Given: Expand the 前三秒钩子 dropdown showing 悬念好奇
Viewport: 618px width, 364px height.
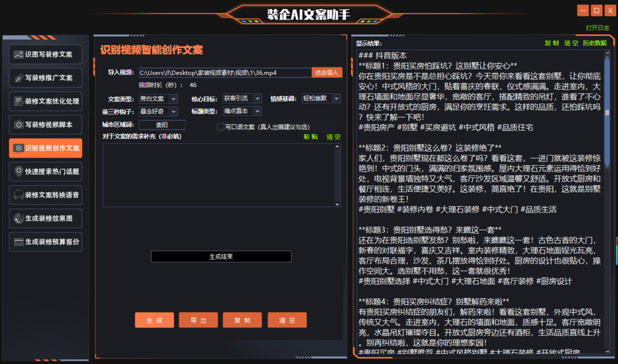Looking at the screenshot, I should pyautogui.click(x=158, y=111).
